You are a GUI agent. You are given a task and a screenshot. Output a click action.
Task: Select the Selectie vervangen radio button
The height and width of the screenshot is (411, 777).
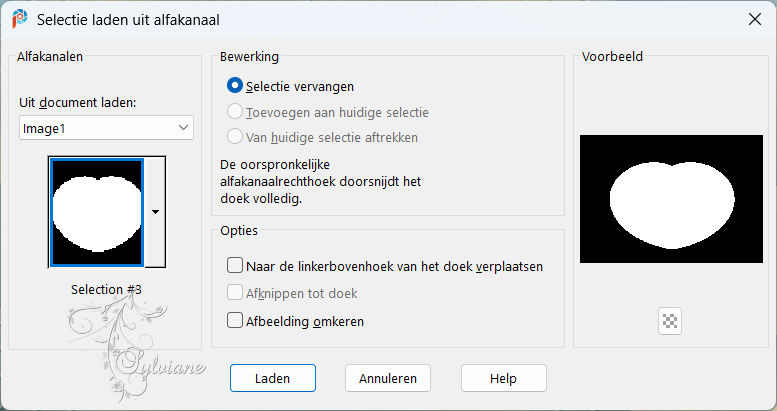point(235,86)
